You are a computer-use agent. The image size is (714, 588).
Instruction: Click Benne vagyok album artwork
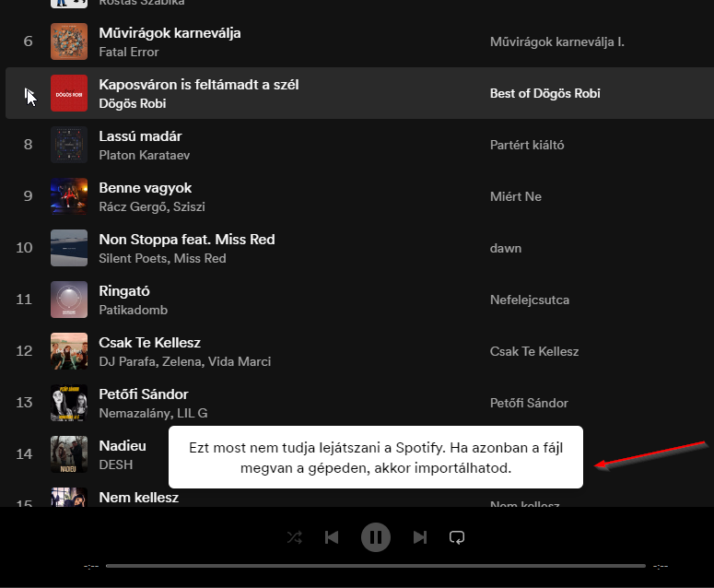[x=69, y=196]
